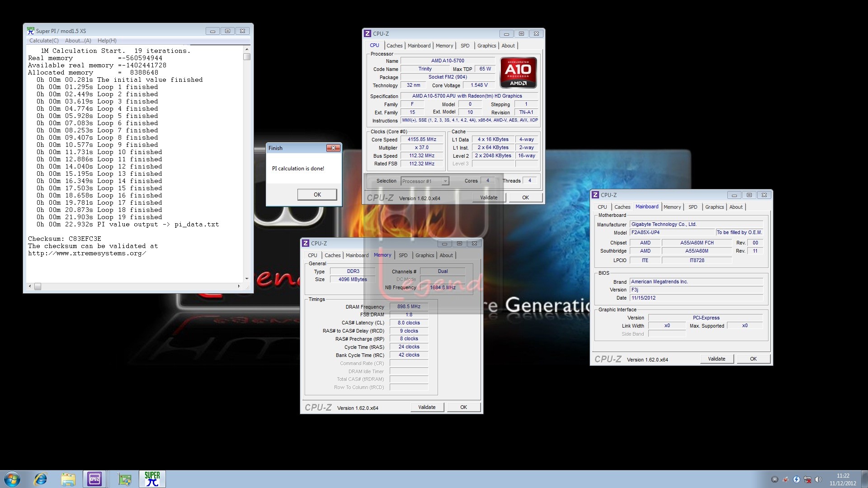Image resolution: width=868 pixels, height=488 pixels.
Task: Open the Windows Explorer folder icon in taskbar
Action: [68, 479]
